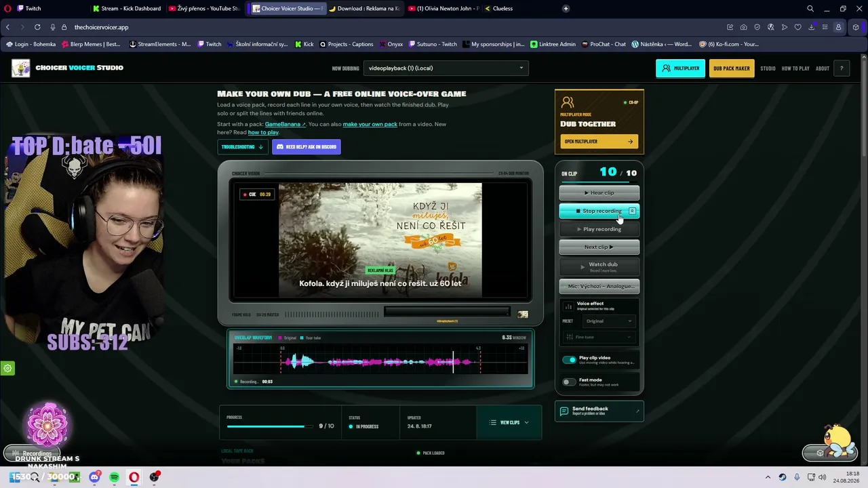
Task: Click the Hear clip button
Action: tap(599, 192)
